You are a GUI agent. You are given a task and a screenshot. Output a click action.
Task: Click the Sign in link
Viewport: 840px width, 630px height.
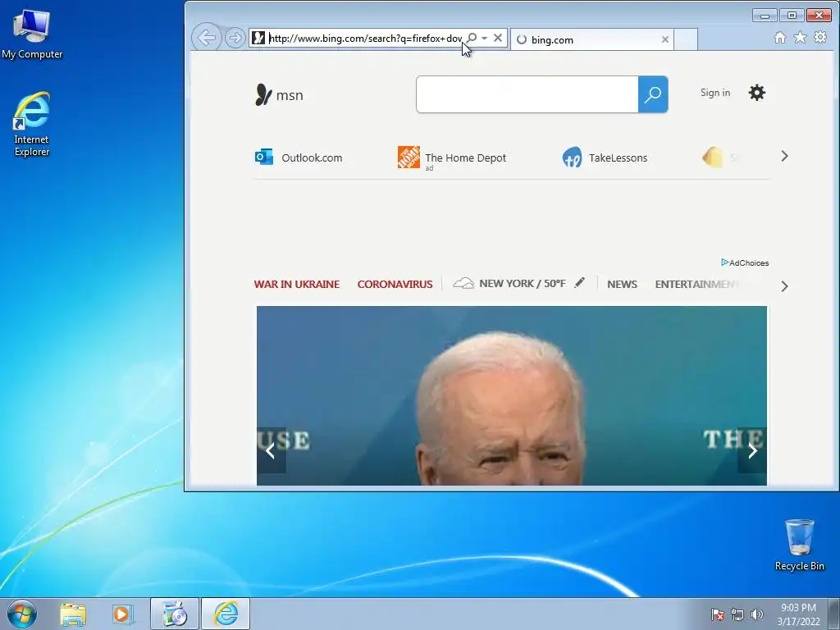[x=715, y=93]
